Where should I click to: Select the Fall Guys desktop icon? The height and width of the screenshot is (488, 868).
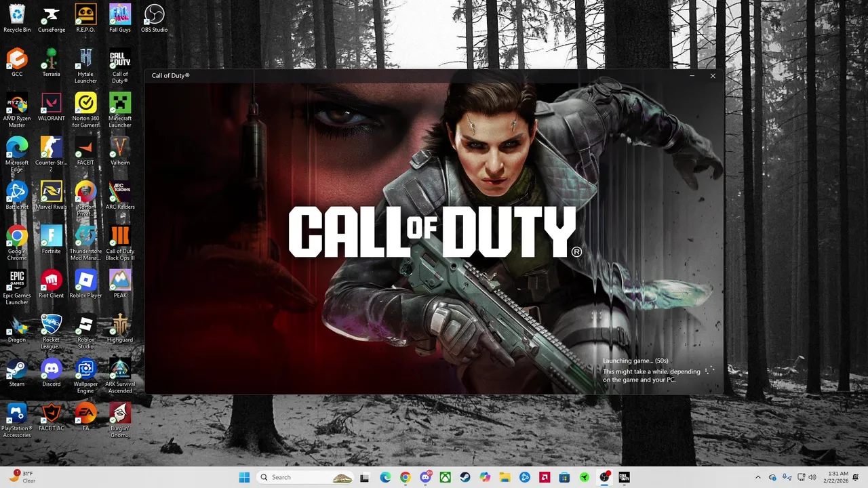pyautogui.click(x=120, y=18)
